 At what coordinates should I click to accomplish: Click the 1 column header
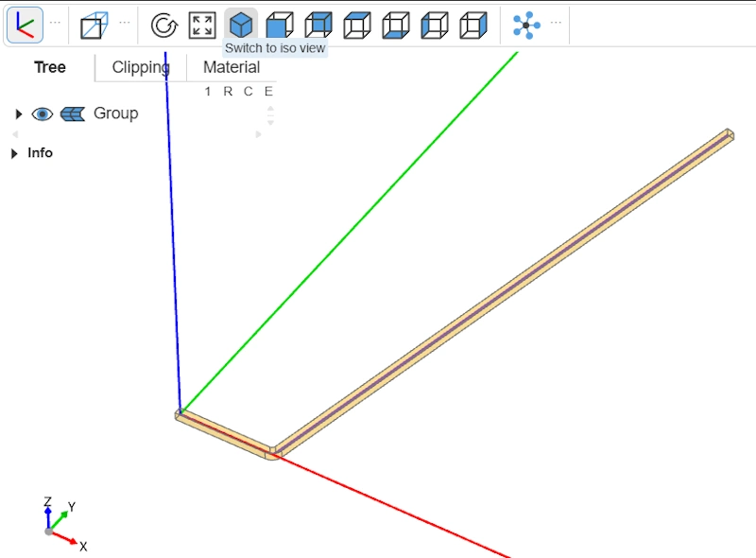(208, 91)
